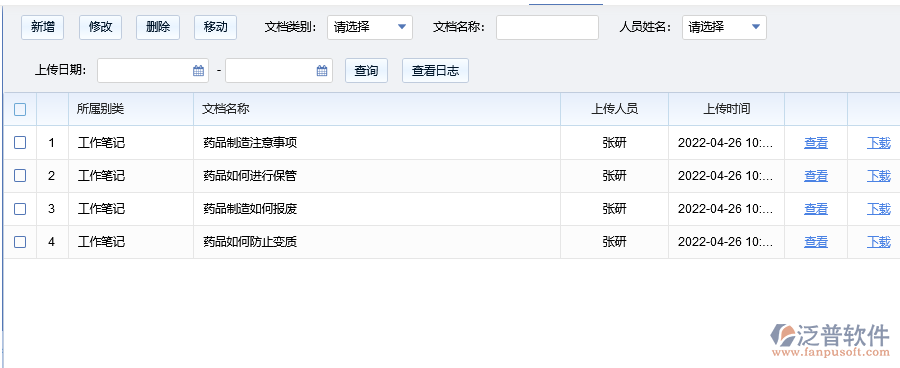This screenshot has height=368, width=900.
Task: Click the 删除 button
Action: pyautogui.click(x=158, y=27)
